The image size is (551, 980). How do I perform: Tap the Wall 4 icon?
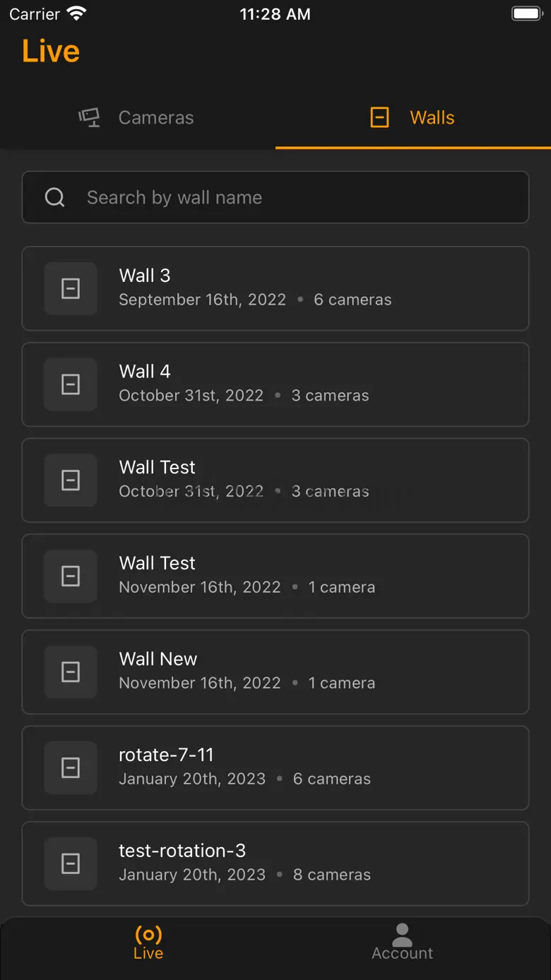click(x=71, y=384)
